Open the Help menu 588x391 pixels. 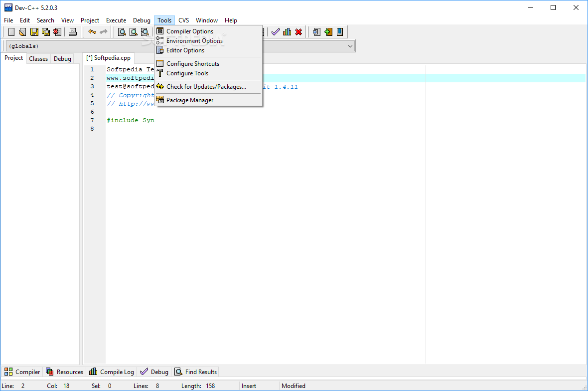pyautogui.click(x=231, y=20)
